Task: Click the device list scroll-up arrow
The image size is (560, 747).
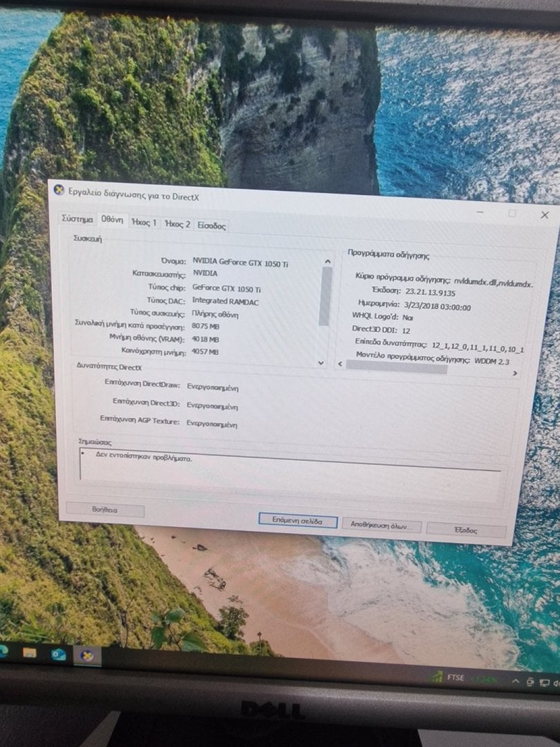Action: pos(327,261)
